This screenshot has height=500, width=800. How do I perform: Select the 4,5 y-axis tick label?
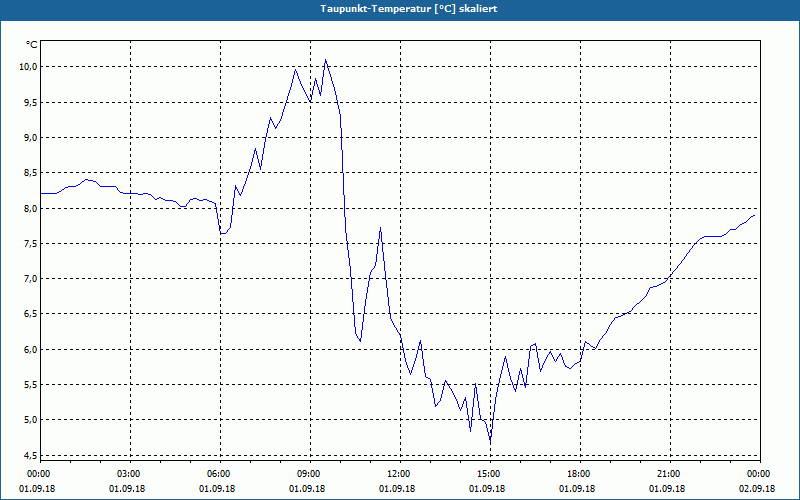click(31, 455)
